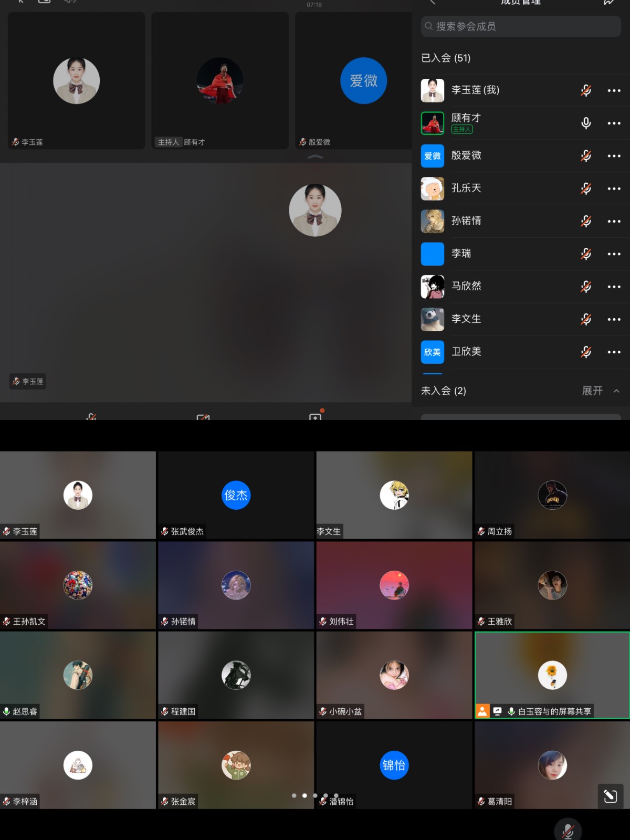
Task: Collapse the top video strip with chevron handle
Action: point(315,156)
